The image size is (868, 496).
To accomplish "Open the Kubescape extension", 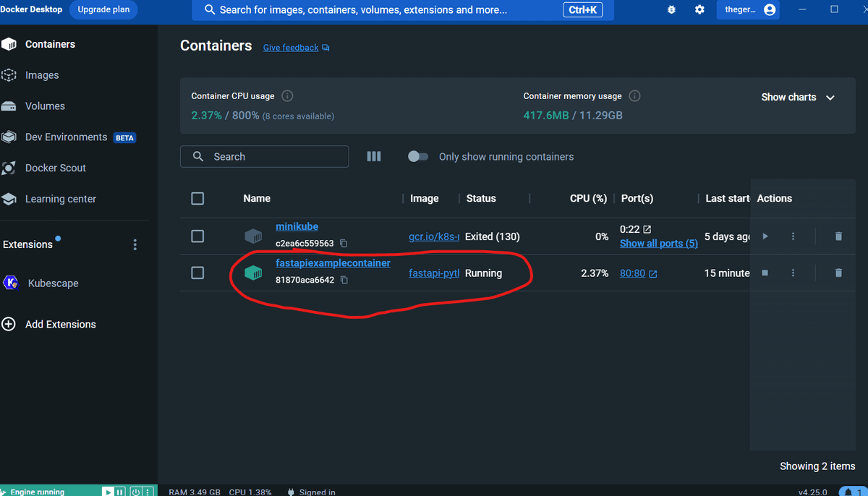I will click(x=53, y=283).
